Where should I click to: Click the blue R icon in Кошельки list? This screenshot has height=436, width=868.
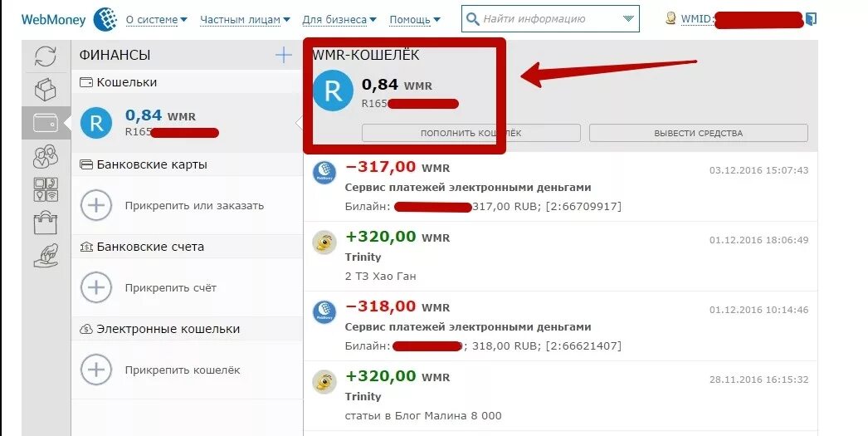click(96, 123)
